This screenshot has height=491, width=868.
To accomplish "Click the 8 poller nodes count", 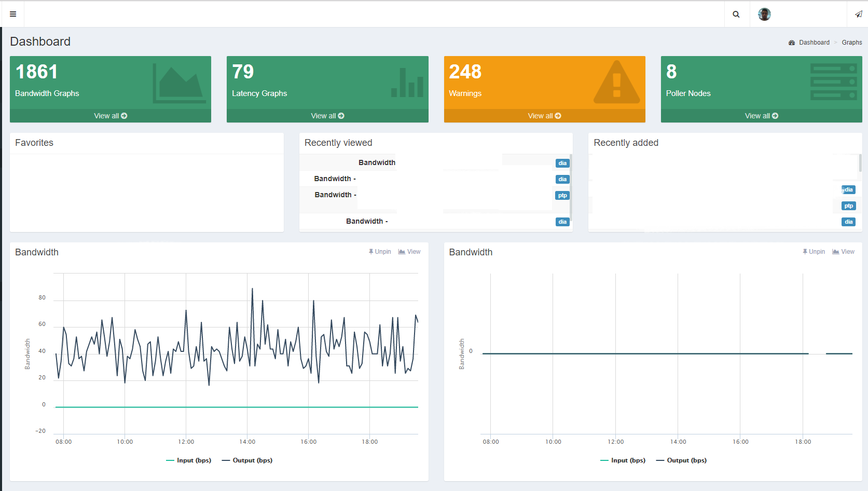I will (671, 72).
